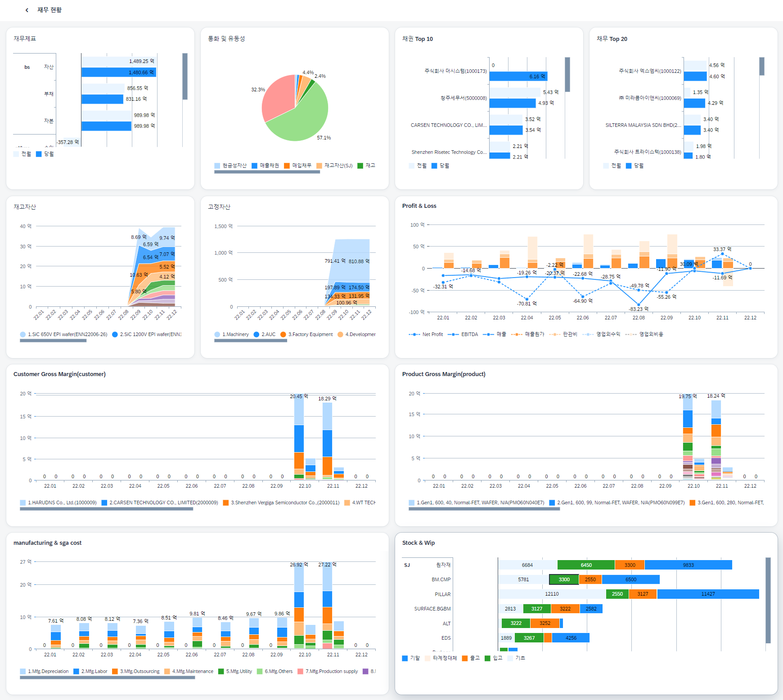Go back using the arrow beside 재무 현황
Image resolution: width=783 pixels, height=700 pixels.
coord(27,10)
